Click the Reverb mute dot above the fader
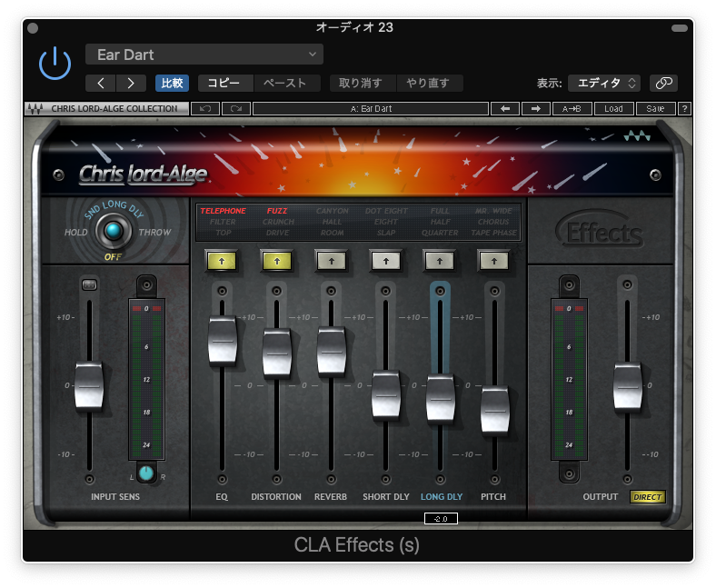 point(332,291)
